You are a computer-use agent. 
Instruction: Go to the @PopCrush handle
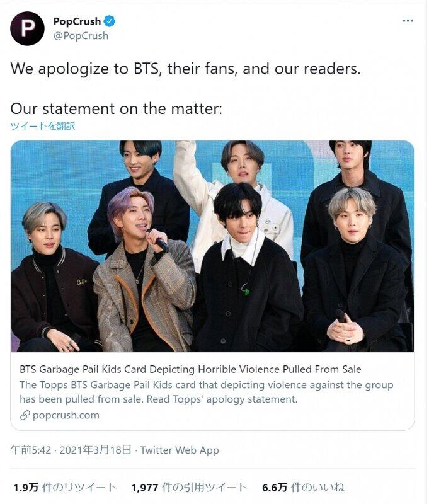coord(81,36)
